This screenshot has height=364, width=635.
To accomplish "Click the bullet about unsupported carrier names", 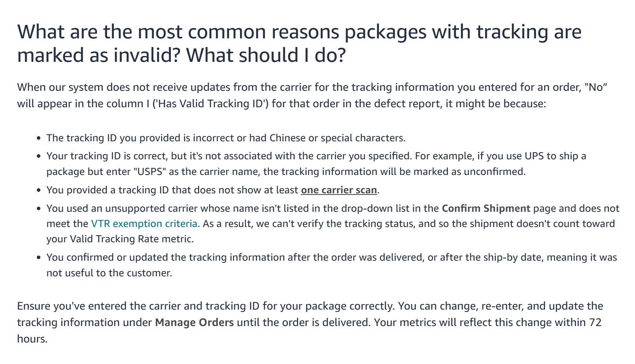I will (333, 223).
